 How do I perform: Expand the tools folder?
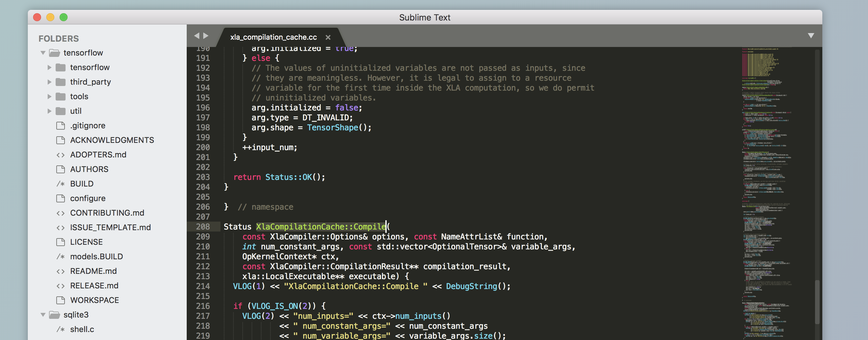tap(49, 97)
